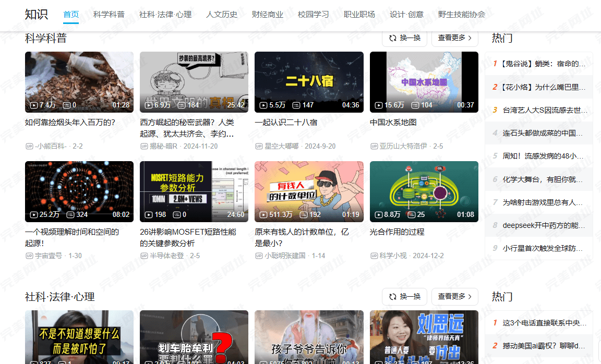Screen dimensions: 601x364
Task: Click title 如何靠捡烟头年入百万的?
Action: point(70,122)
